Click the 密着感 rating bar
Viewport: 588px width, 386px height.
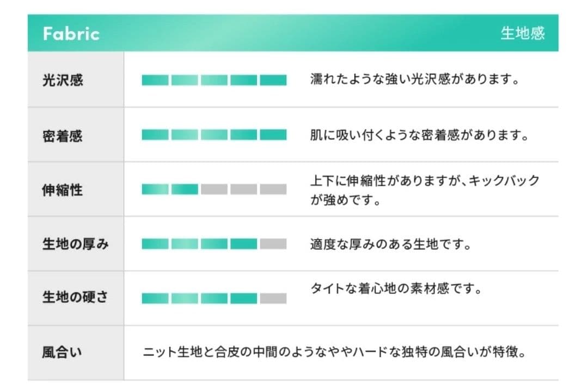pyautogui.click(x=214, y=135)
